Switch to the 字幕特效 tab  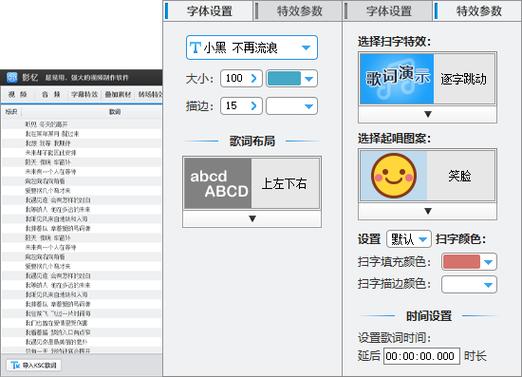[84, 94]
